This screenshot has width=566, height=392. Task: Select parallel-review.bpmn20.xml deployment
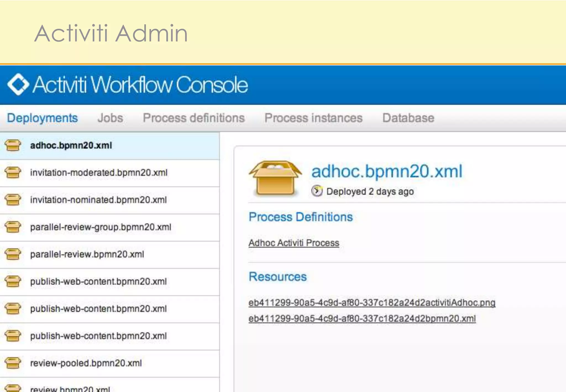click(110, 255)
